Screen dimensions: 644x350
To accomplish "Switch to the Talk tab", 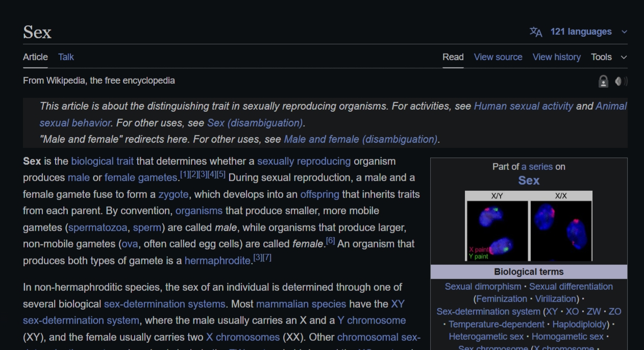I will 66,57.
